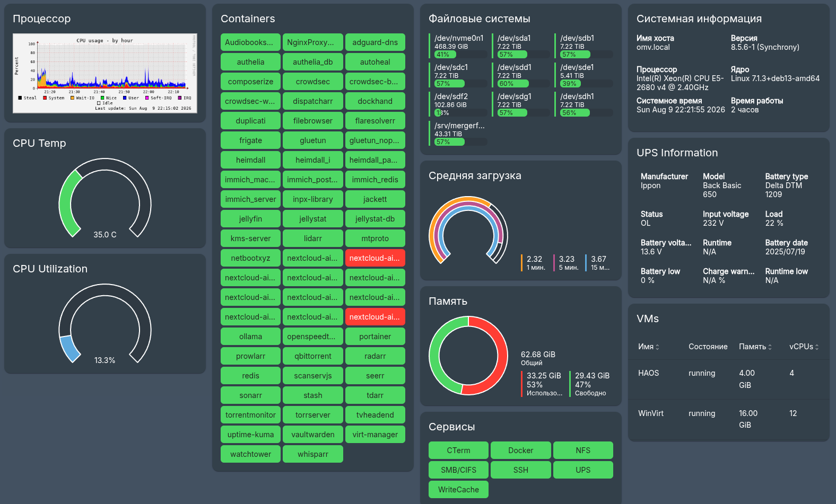Open the adguard-dns container tile

[375, 42]
